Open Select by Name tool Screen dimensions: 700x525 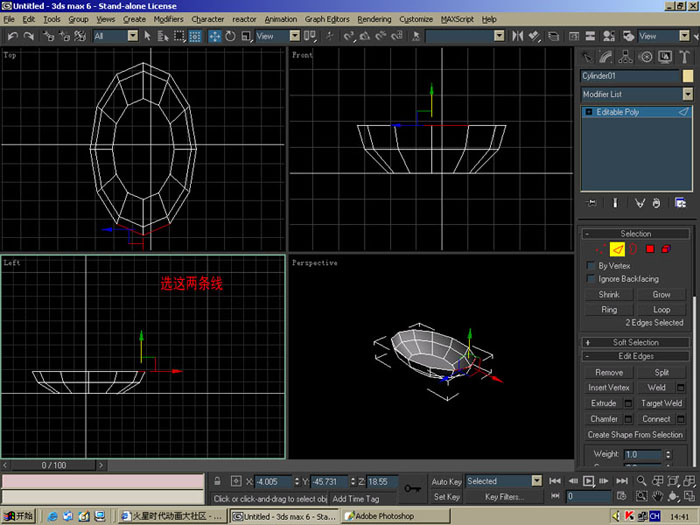(x=163, y=36)
